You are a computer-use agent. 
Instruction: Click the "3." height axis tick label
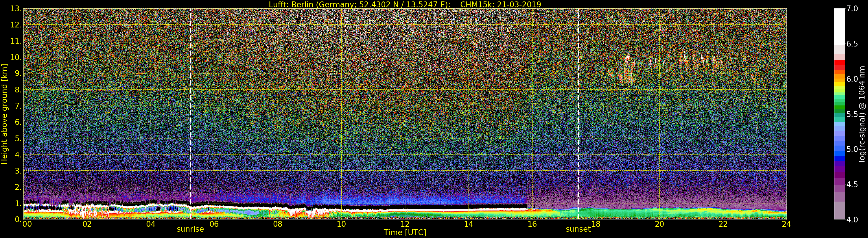pyautogui.click(x=18, y=171)
